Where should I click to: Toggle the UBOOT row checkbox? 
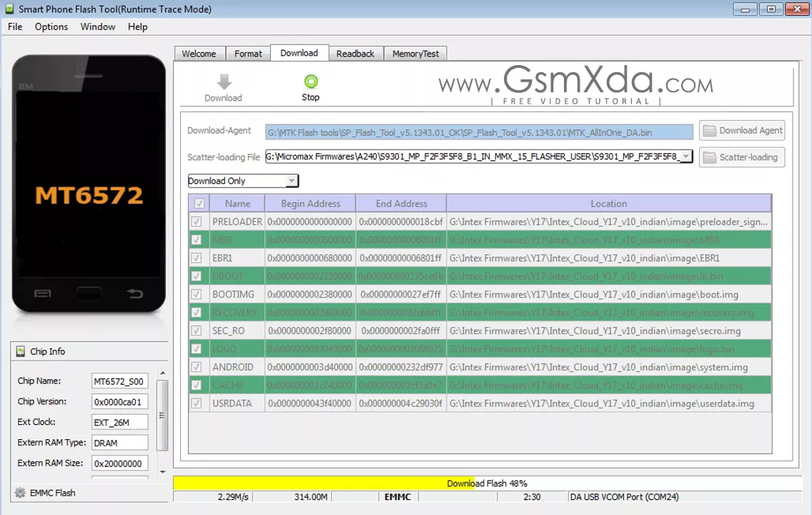[x=197, y=276]
